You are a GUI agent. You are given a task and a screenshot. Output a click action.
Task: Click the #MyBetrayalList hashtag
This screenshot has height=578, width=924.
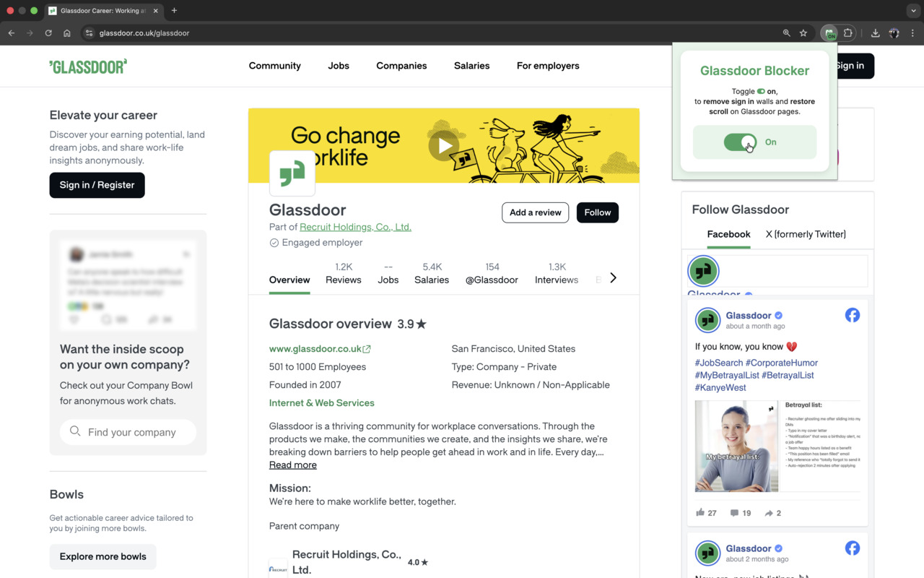(727, 375)
